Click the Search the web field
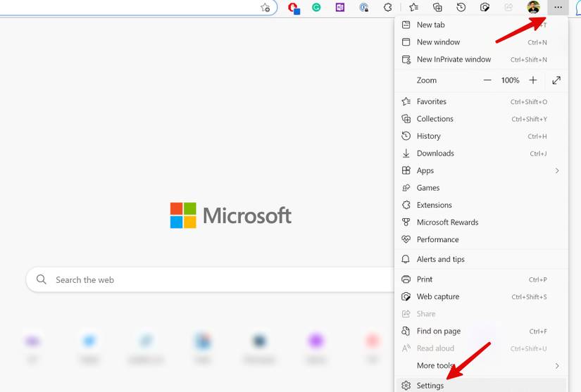Screen dimensions: 581x392 [211, 279]
